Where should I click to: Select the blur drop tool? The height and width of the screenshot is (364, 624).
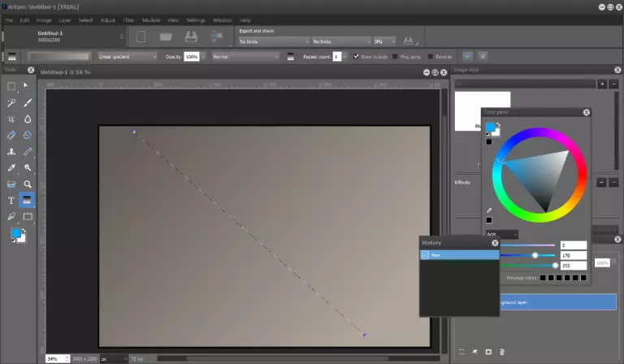tap(28, 119)
